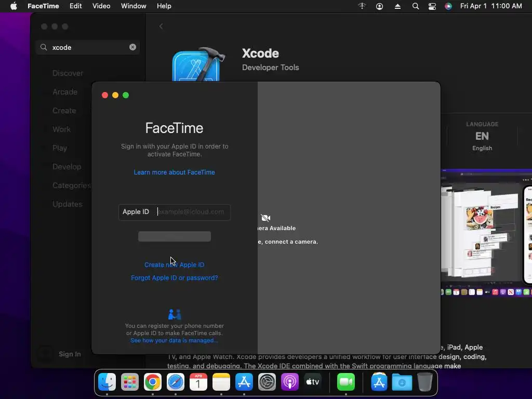Close the FaceTime window
Screen dimensions: 532x399
pyautogui.click(x=105, y=96)
